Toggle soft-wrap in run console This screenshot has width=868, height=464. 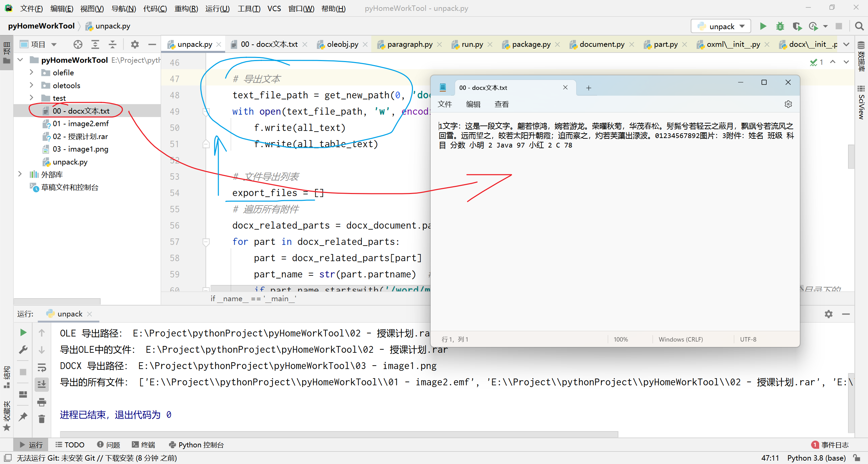pyautogui.click(x=42, y=367)
